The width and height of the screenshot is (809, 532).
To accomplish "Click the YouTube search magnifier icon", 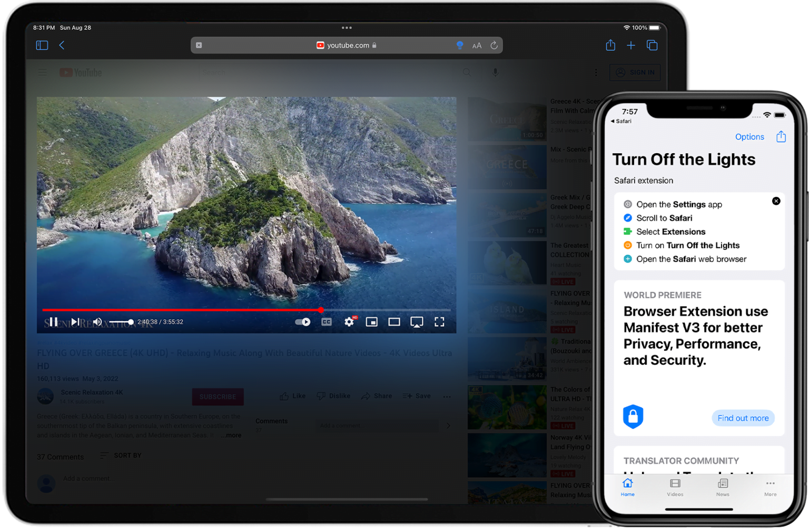I will [467, 73].
